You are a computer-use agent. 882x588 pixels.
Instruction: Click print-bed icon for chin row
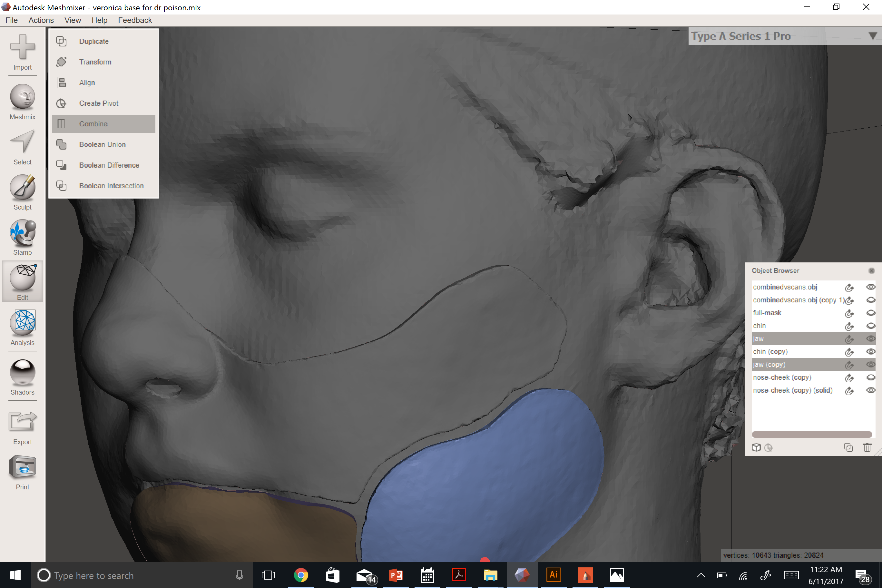click(x=849, y=327)
